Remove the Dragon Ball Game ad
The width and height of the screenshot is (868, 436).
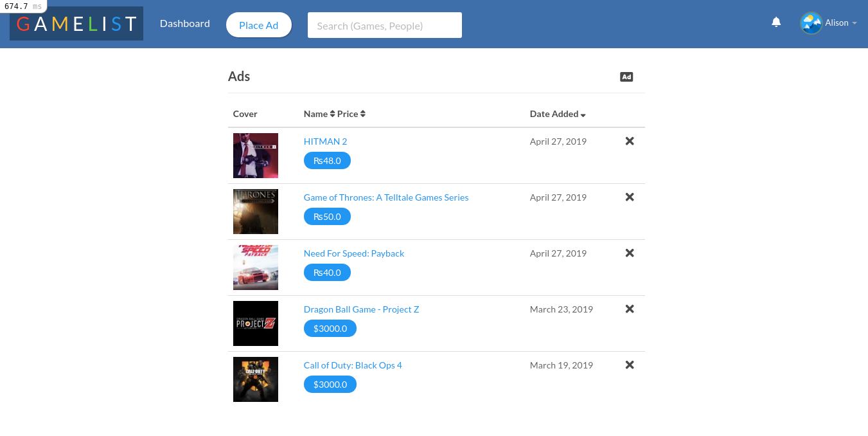pyautogui.click(x=630, y=309)
